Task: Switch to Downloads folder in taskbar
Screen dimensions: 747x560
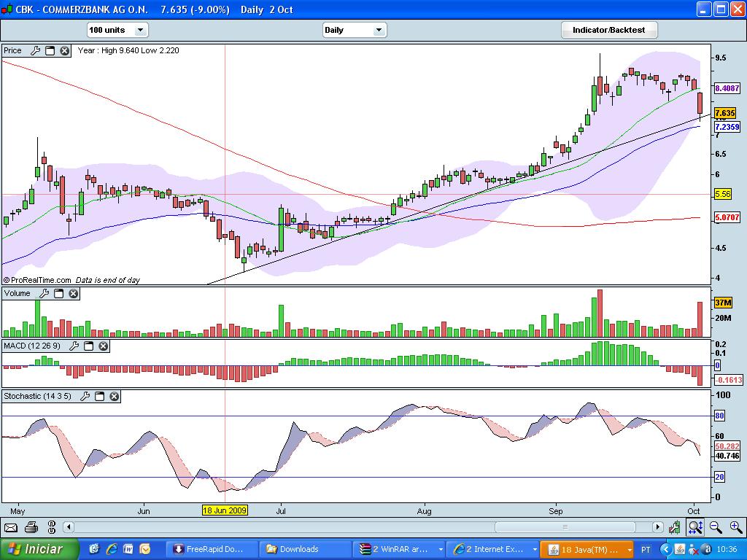Action: click(306, 549)
